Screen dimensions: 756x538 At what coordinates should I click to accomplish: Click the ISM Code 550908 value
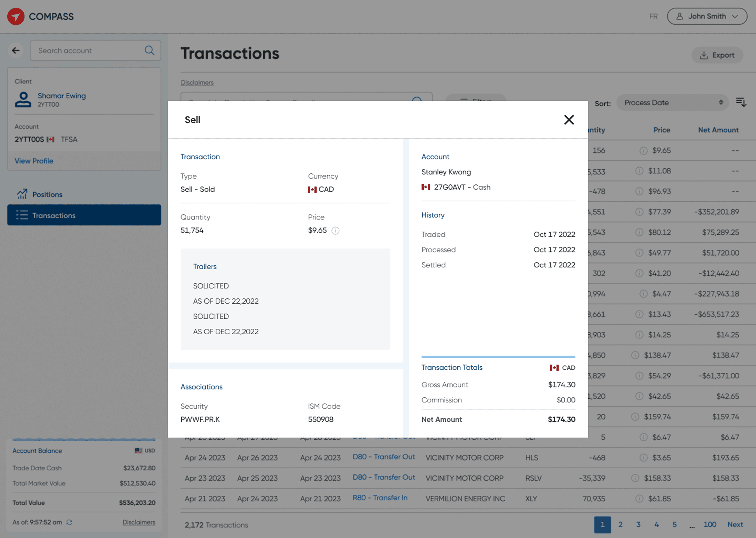coord(321,420)
